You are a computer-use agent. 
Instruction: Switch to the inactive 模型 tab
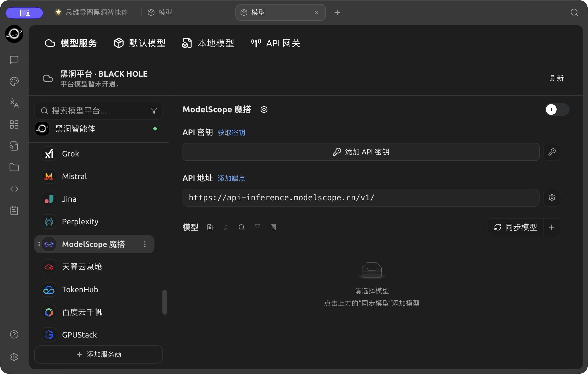tap(160, 12)
